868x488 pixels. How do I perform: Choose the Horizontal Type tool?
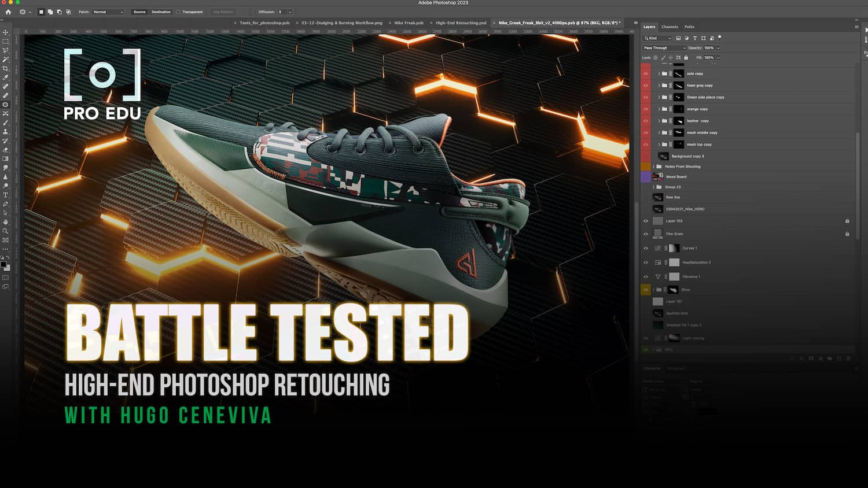pos(6,195)
